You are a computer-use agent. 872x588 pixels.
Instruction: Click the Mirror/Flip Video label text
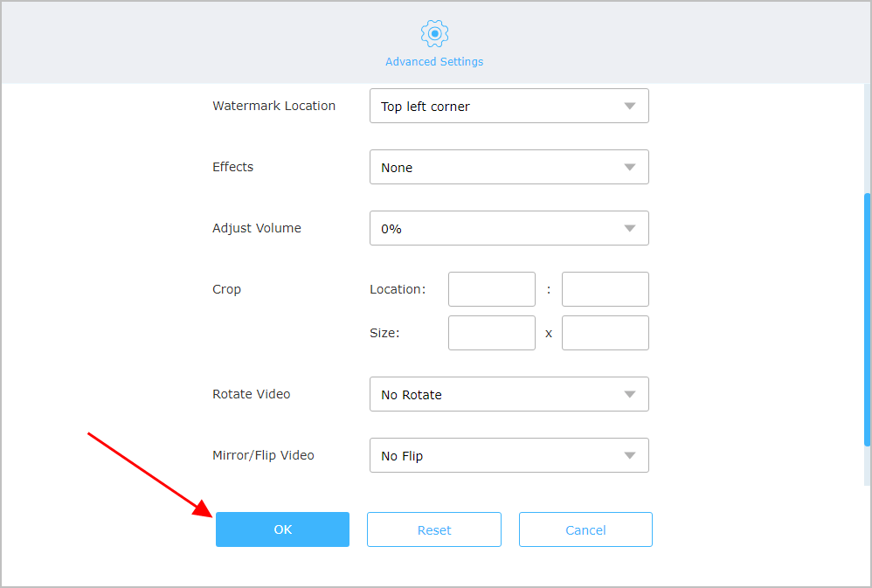[x=263, y=455]
